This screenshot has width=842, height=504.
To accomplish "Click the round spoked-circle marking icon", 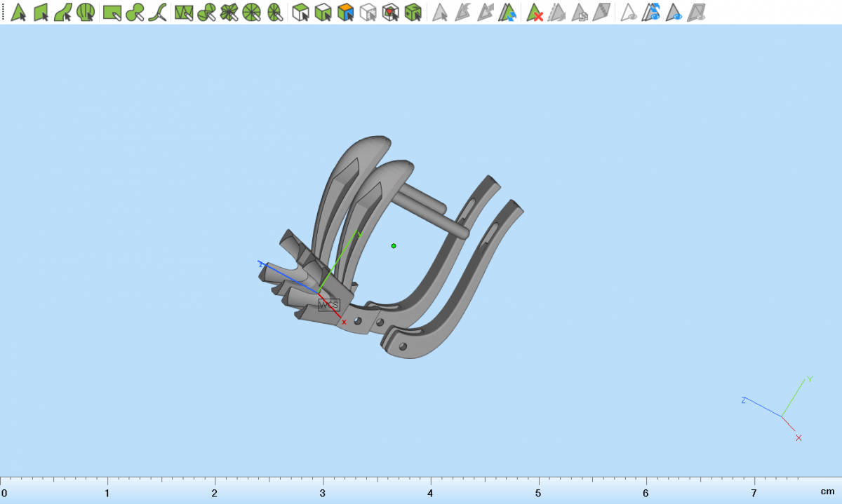I will pyautogui.click(x=251, y=12).
